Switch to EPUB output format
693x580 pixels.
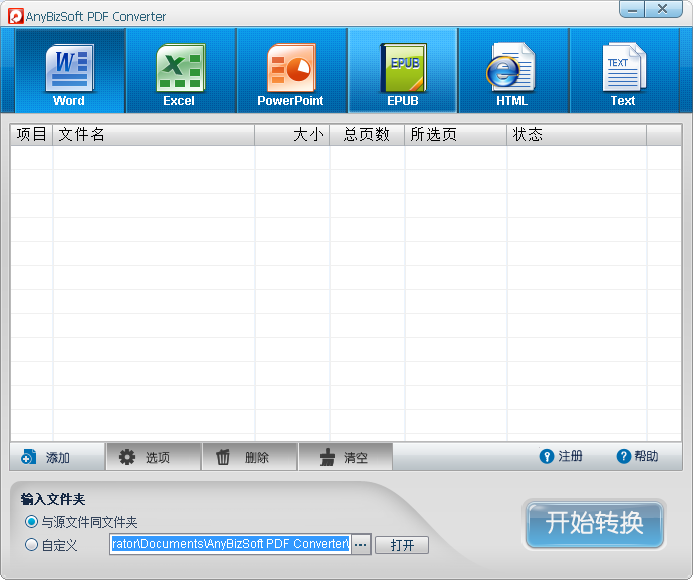pyautogui.click(x=402, y=71)
